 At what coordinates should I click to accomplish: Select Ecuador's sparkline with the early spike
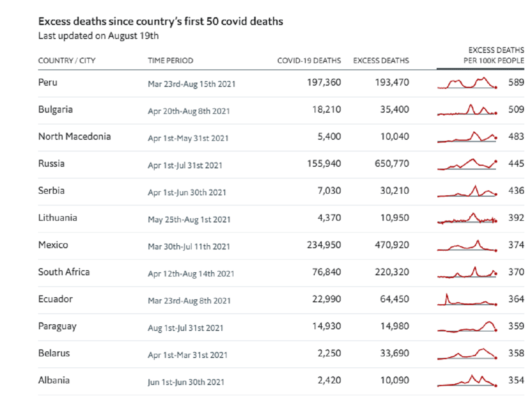[467, 300]
